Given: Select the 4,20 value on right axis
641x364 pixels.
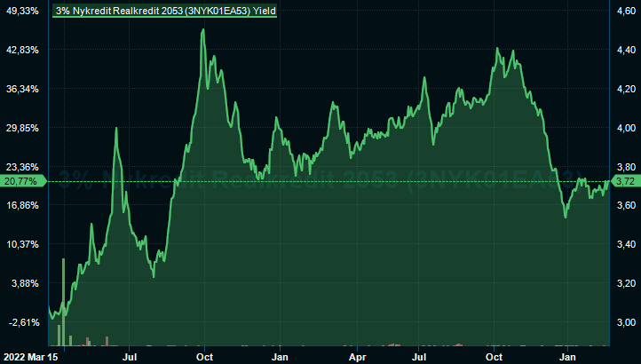Looking at the screenshot, I should 625,89.
